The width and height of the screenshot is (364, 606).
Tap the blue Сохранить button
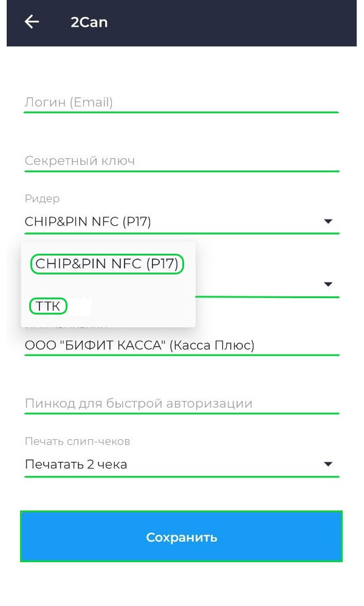pos(182,537)
